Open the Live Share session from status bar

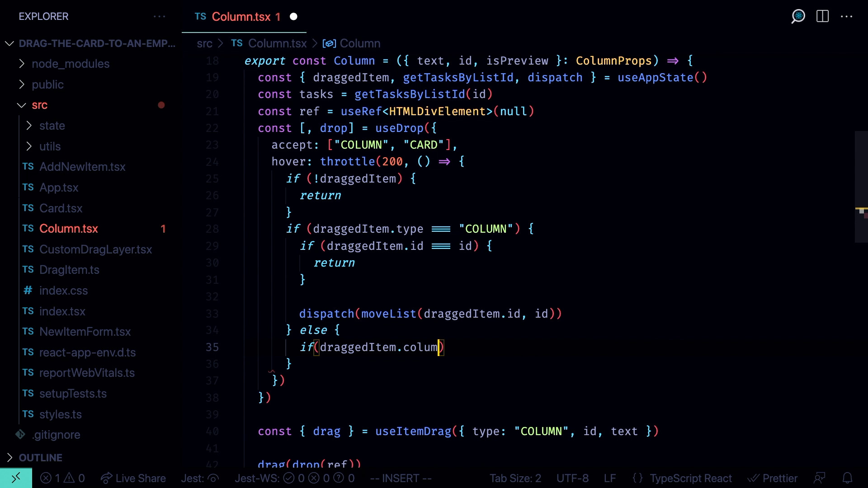tap(133, 478)
